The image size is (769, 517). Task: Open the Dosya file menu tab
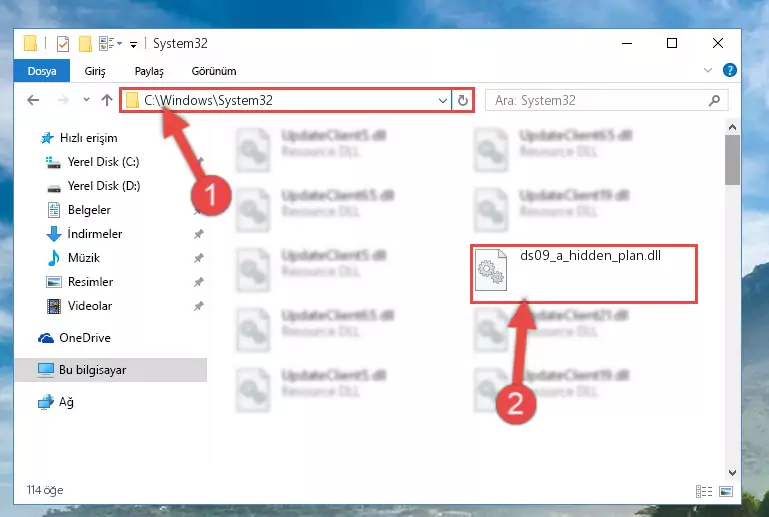(42, 71)
